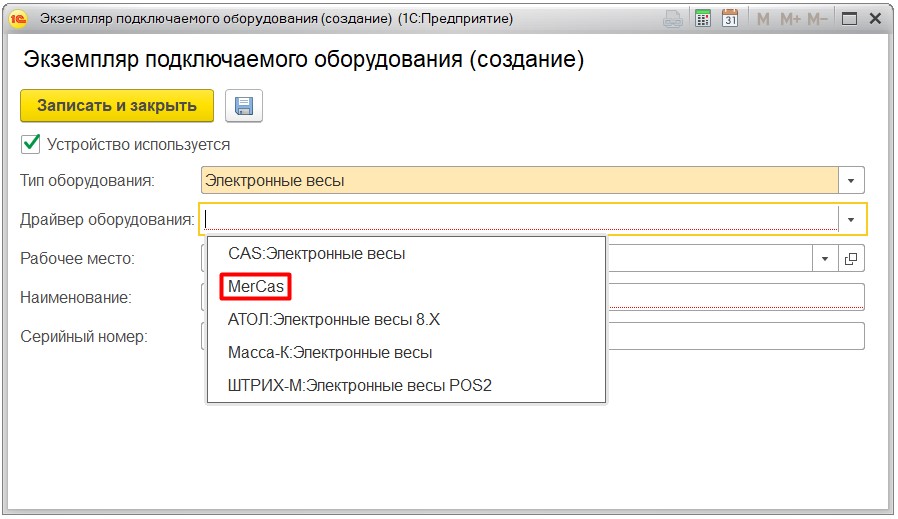Open the calendar icon in title bar
This screenshot has height=519, width=898.
coord(730,18)
